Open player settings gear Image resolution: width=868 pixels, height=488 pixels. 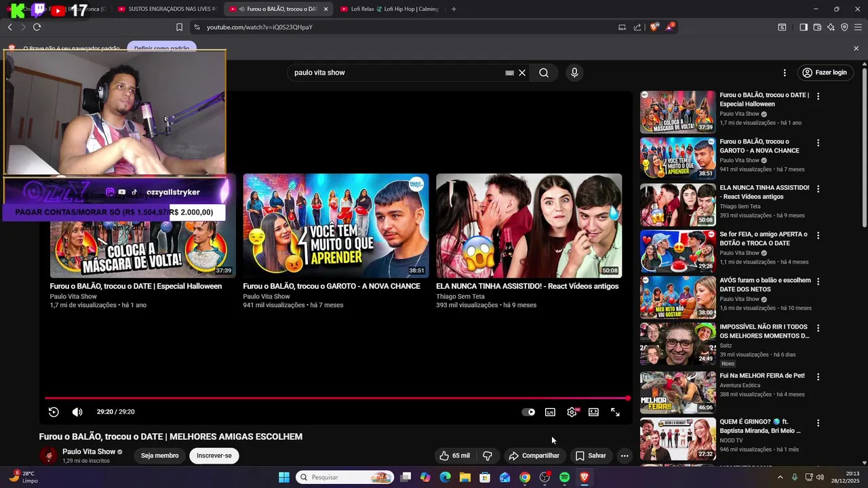tap(572, 412)
